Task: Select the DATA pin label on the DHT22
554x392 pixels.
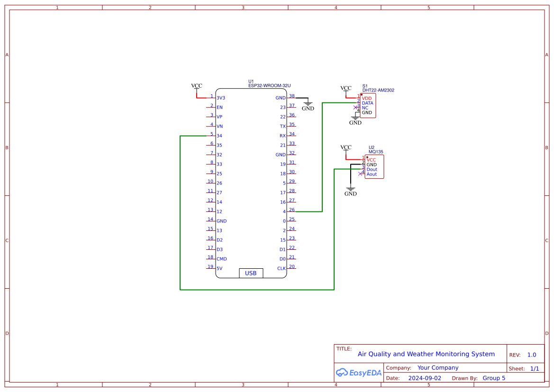Action: click(x=368, y=103)
